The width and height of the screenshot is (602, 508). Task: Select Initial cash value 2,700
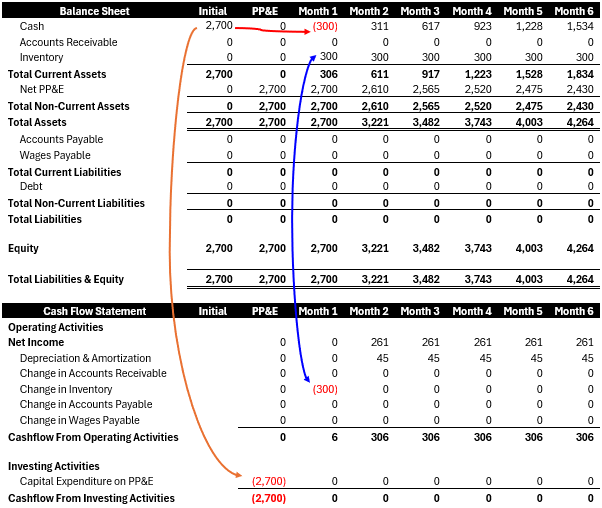pos(219,25)
